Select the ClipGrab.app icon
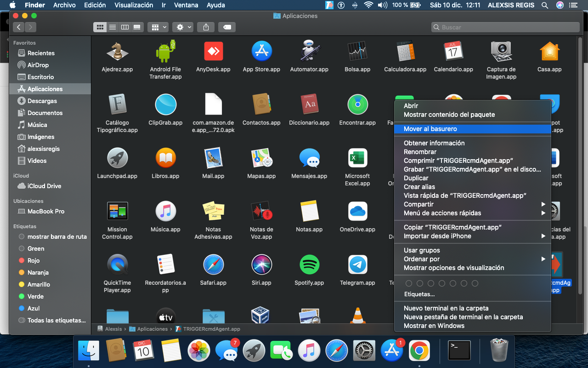 [165, 104]
